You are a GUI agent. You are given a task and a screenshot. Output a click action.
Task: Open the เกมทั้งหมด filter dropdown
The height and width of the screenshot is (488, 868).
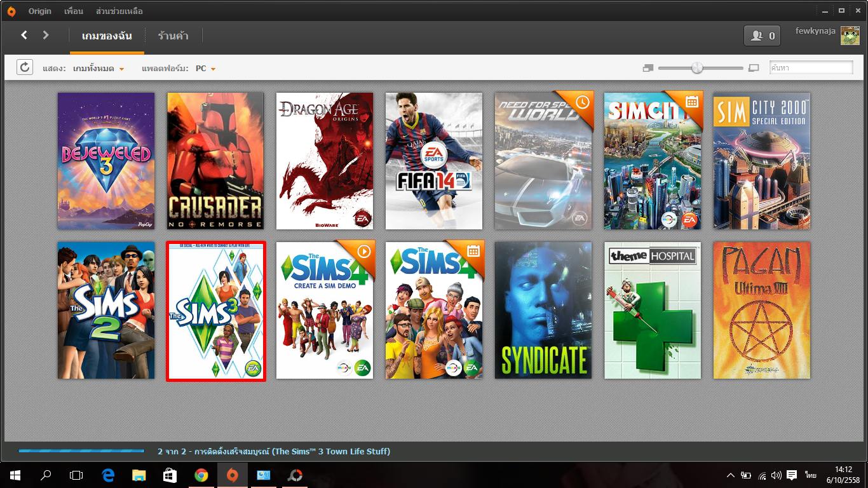pyautogui.click(x=98, y=68)
